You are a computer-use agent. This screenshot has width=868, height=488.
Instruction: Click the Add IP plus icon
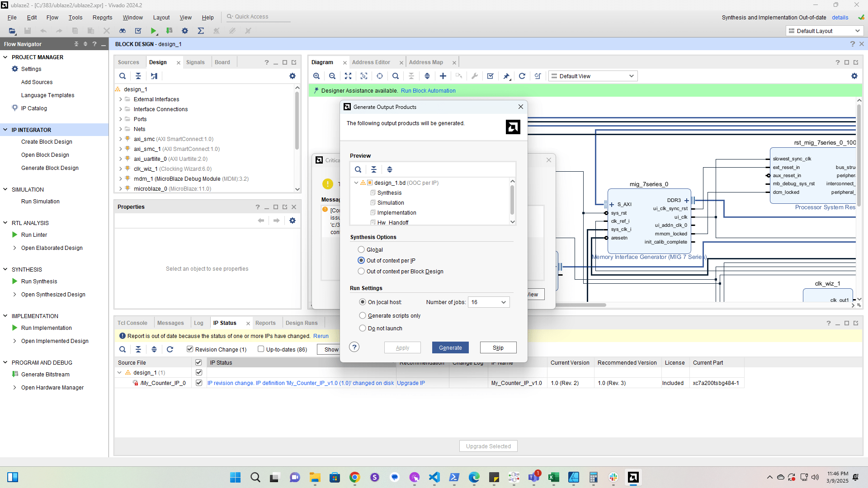[443, 76]
